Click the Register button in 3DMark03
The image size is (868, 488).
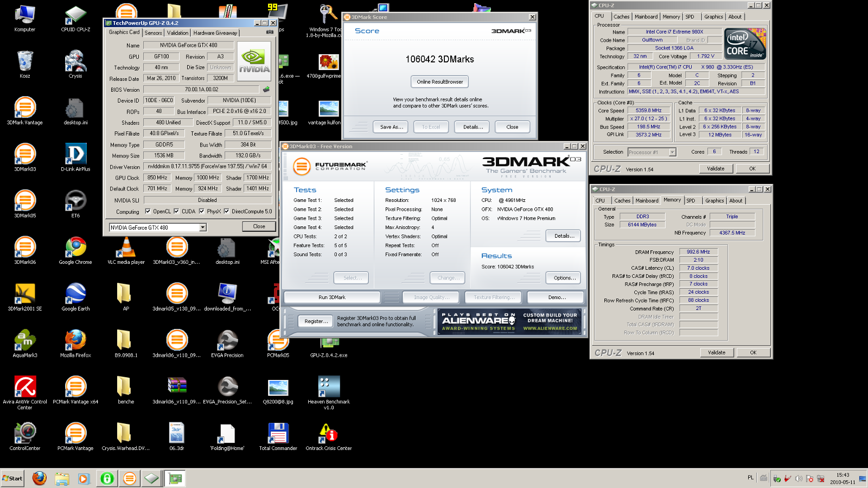pos(316,321)
